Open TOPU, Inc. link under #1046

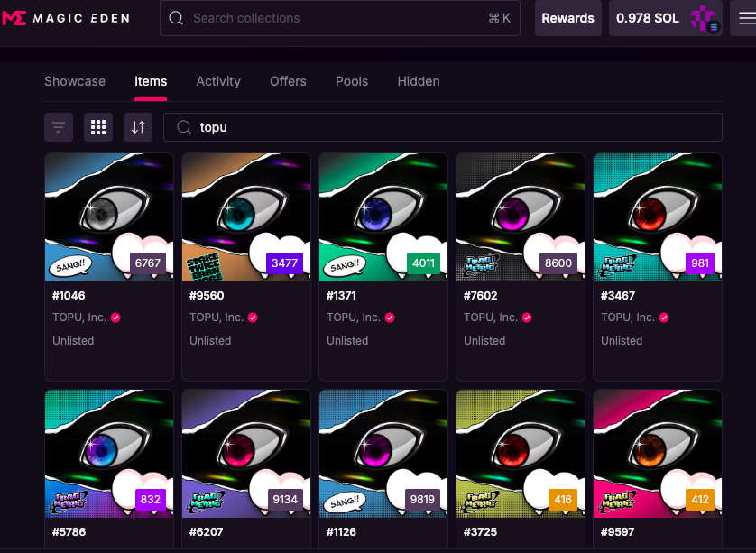point(79,318)
